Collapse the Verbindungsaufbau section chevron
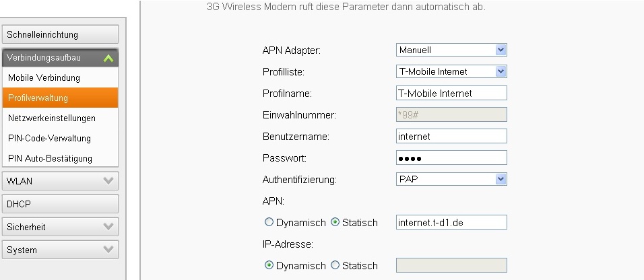The image size is (644, 280). click(x=108, y=59)
